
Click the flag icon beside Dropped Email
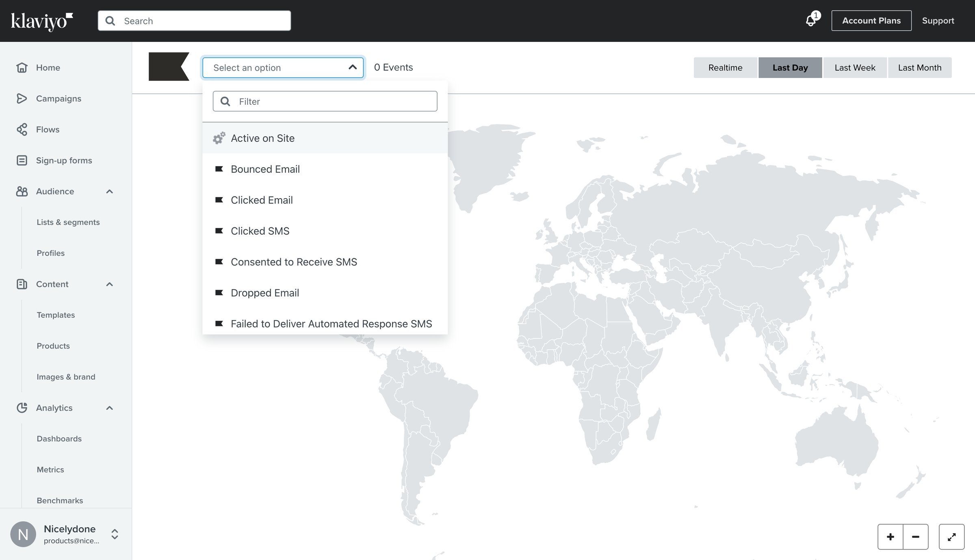click(x=219, y=292)
